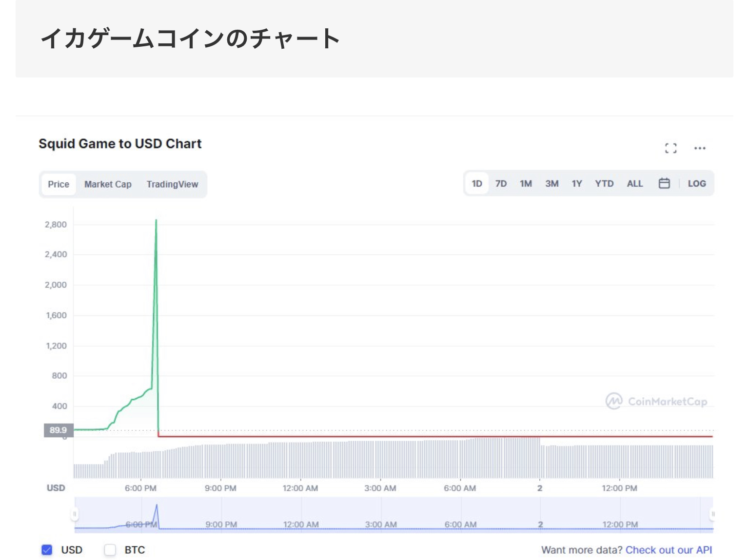Open the Check out our API link

click(x=669, y=550)
